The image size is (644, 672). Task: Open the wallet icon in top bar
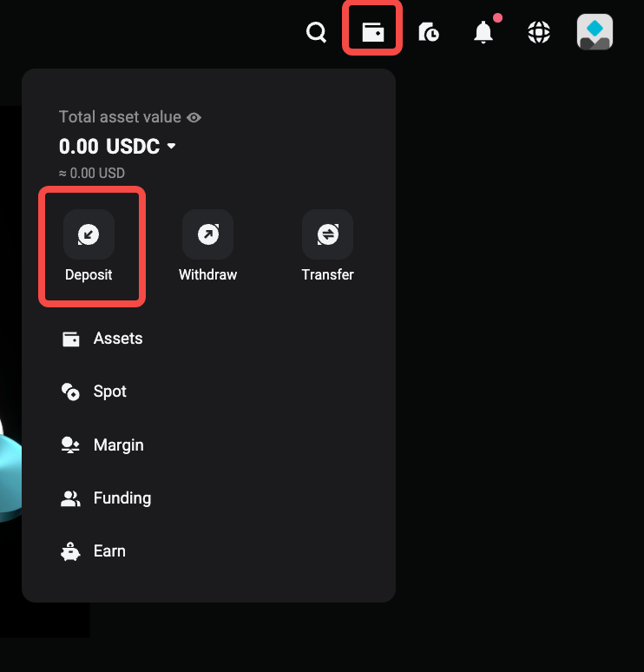tap(373, 32)
